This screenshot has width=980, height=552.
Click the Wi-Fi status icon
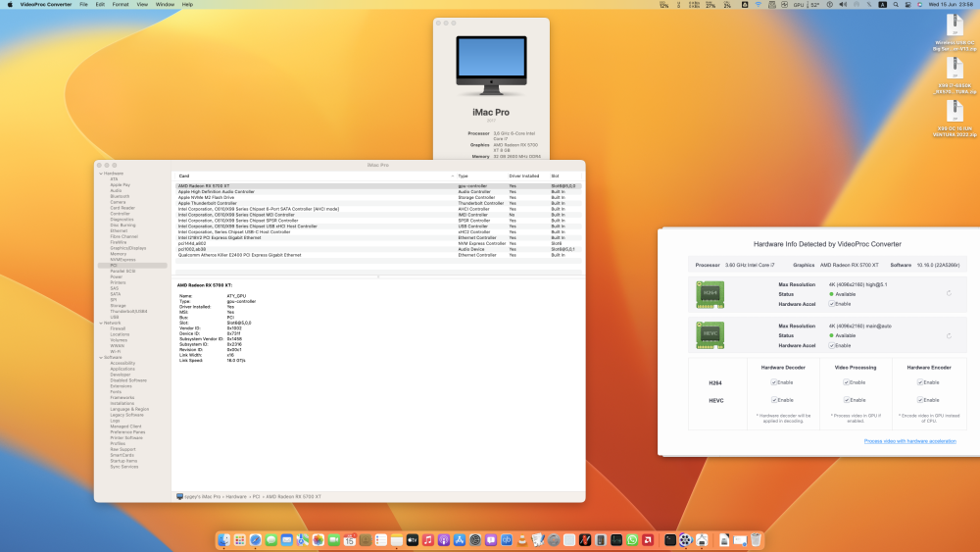point(759,4)
